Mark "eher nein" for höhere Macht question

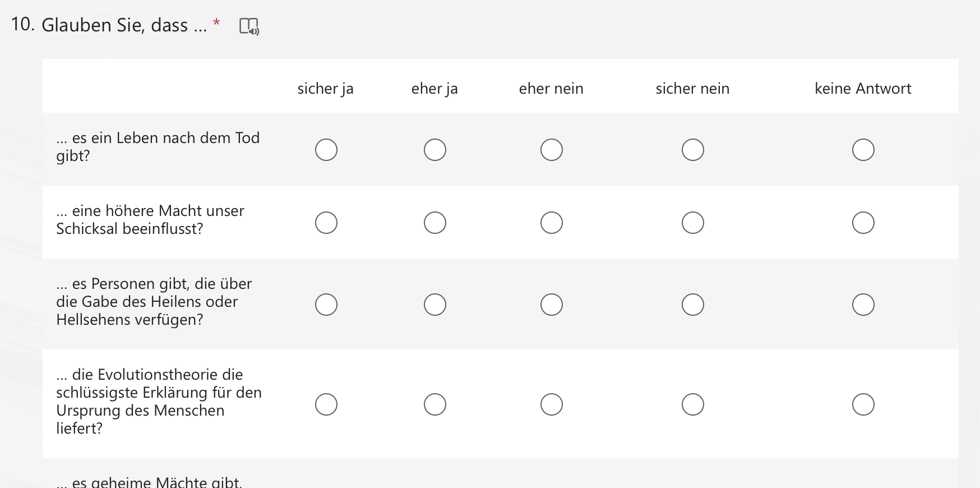point(552,223)
